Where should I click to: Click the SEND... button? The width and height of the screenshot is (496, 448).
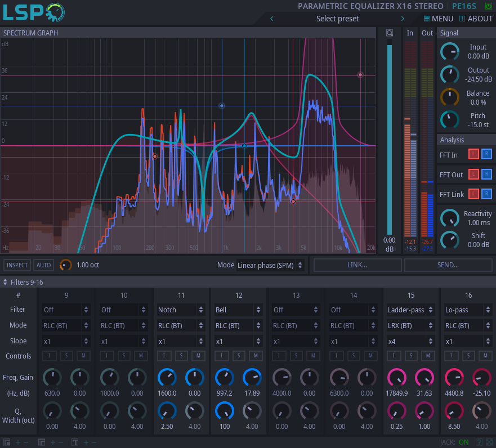448,265
